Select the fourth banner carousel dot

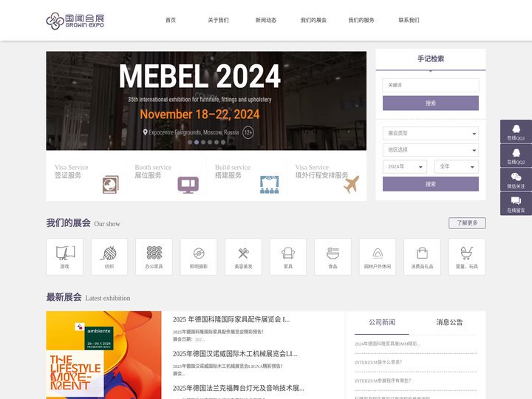210,142
